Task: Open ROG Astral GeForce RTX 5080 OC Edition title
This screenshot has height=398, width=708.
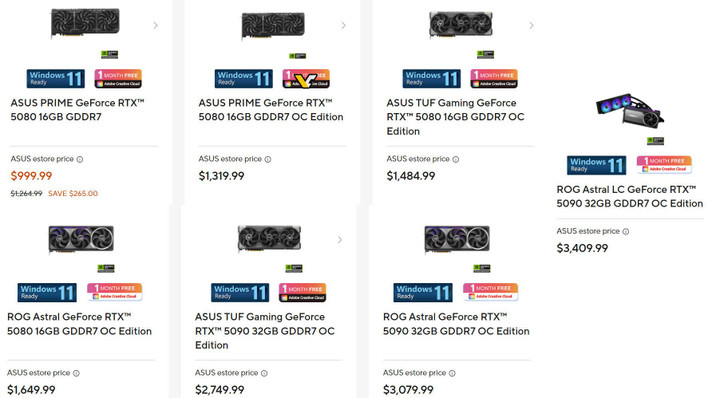Action: (79, 324)
